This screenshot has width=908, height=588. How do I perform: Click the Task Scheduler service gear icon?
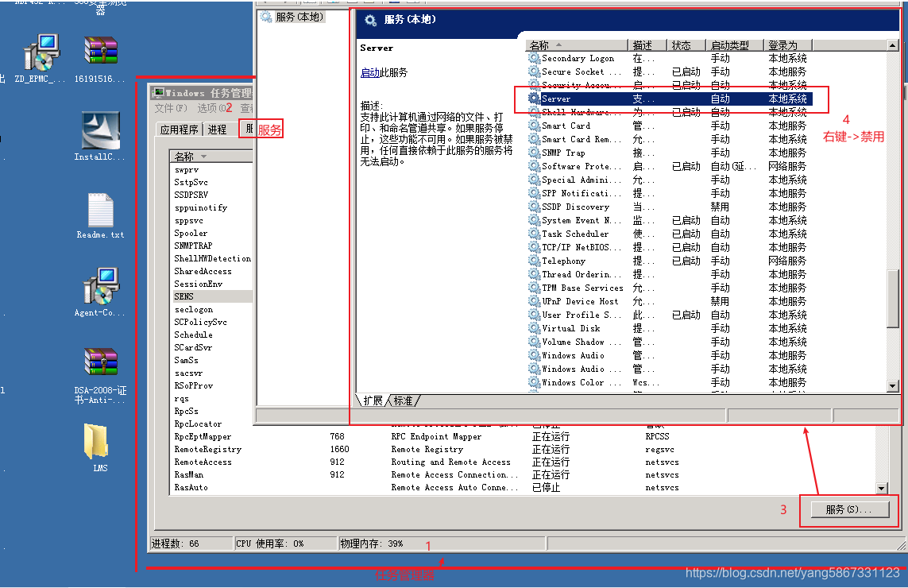533,234
